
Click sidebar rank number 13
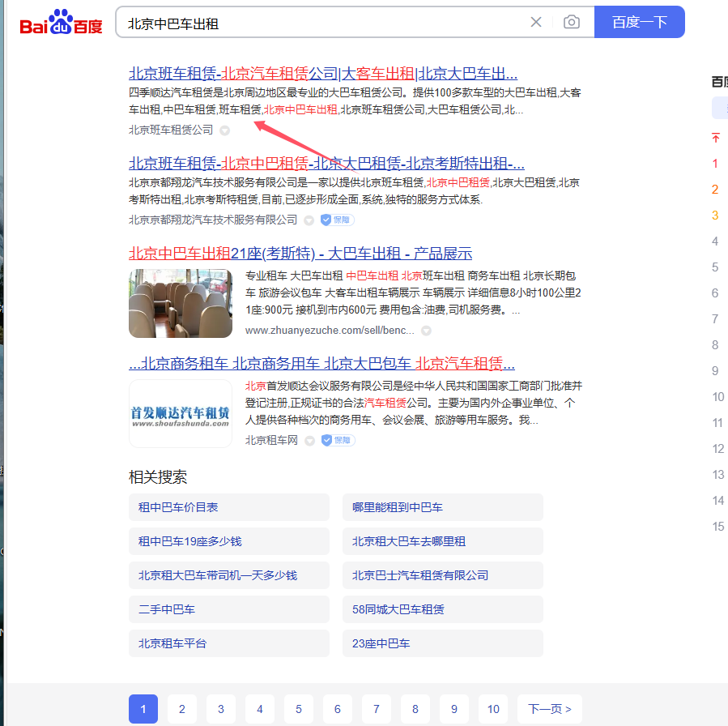(718, 475)
